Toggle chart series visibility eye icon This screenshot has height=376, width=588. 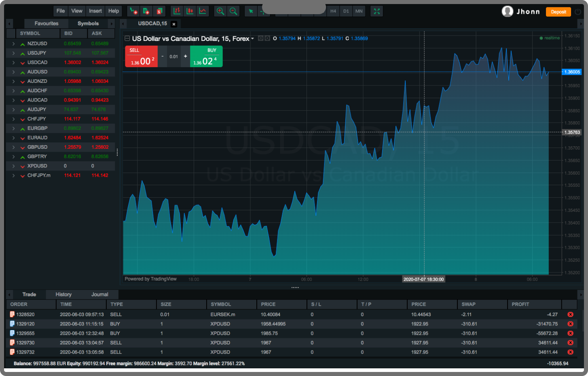[261, 38]
